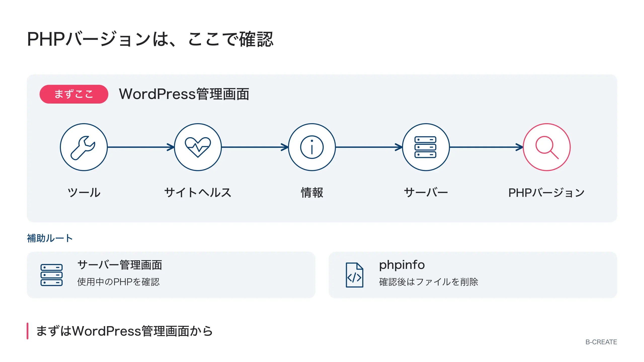Click the server icon beside サーバー管理画面
644x362 pixels.
[52, 275]
